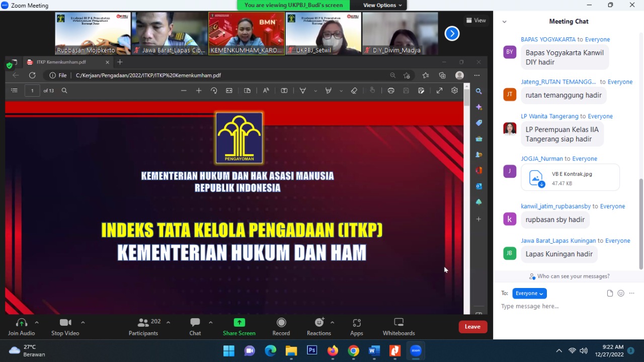Select the Add text tool in PDF
644x362 pixels.
click(284, 91)
